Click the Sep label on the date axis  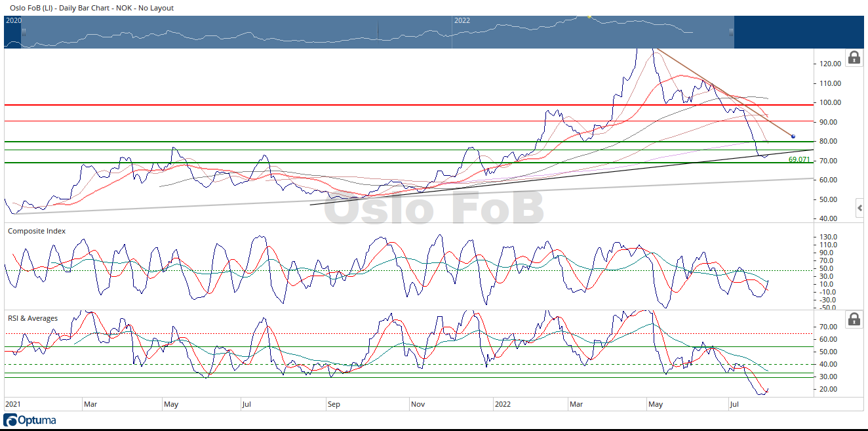point(334,405)
